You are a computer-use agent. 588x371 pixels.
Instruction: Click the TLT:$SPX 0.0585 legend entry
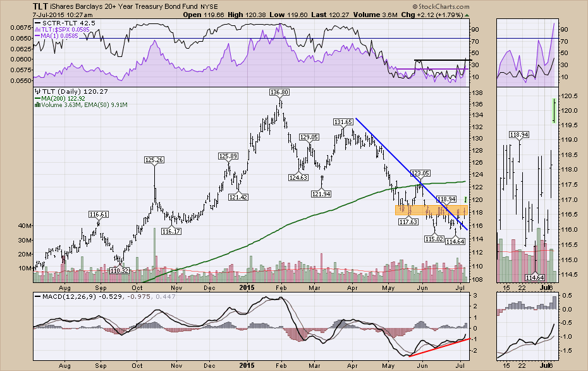[x=62, y=30]
